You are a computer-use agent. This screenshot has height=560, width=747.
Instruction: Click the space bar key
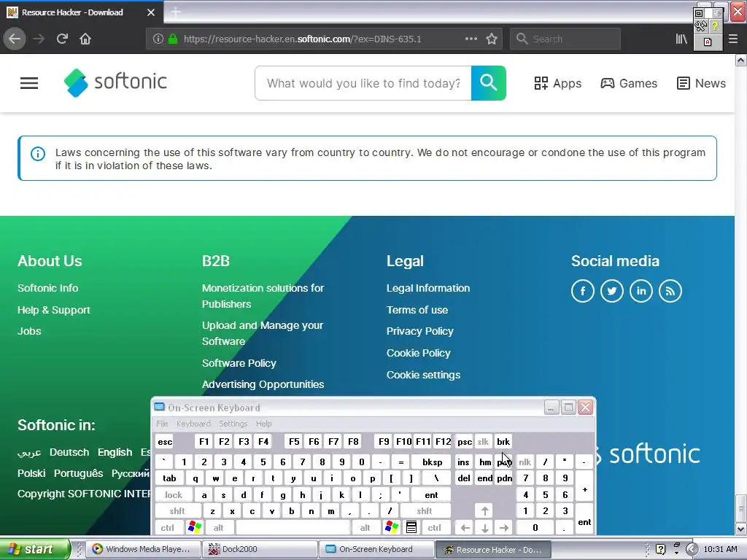coord(293,527)
